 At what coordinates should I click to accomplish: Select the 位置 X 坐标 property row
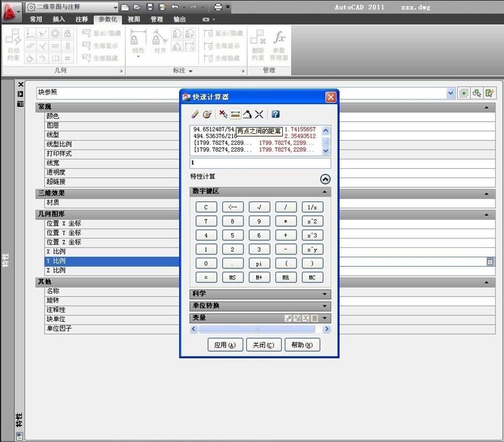(x=270, y=223)
